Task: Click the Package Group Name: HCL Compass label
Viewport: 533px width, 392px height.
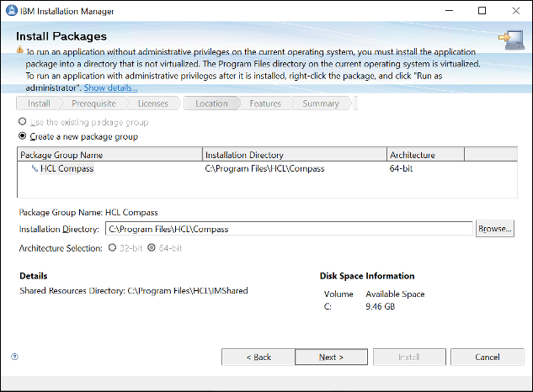Action: [88, 213]
